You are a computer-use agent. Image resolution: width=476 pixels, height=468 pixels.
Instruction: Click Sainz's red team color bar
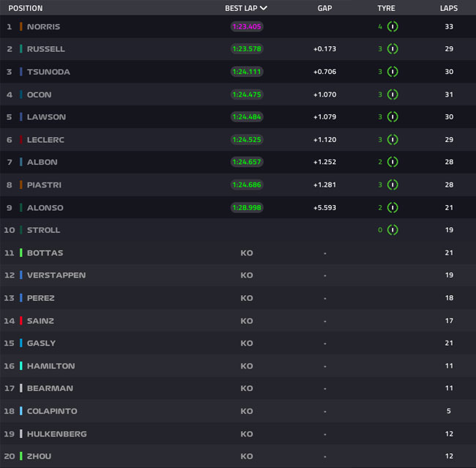point(21,321)
